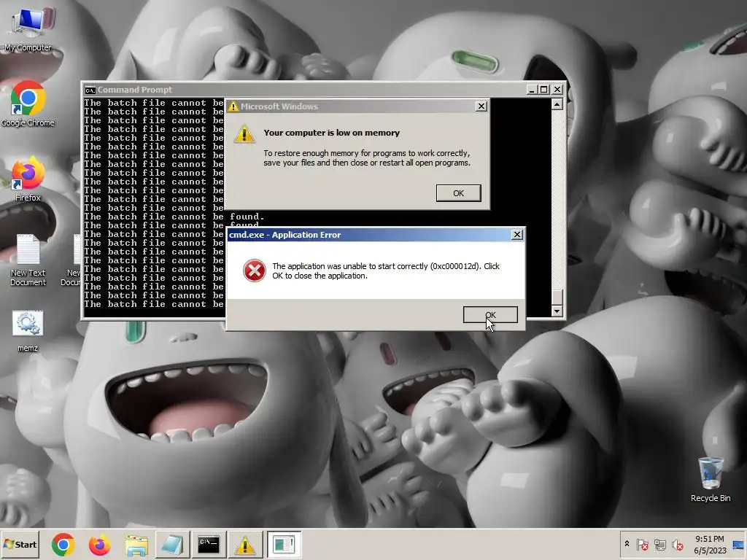Click the Show Desktop tray icon
This screenshot has height=560, width=747.
[x=739, y=544]
